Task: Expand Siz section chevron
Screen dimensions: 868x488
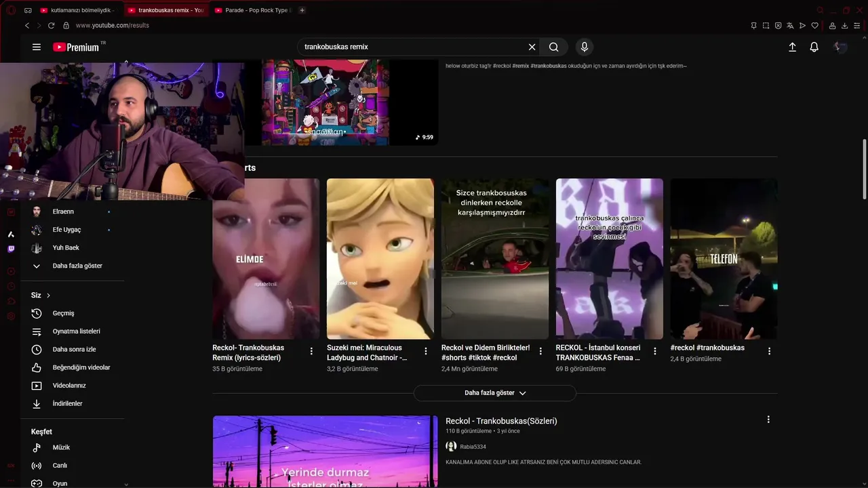Action: [48, 296]
